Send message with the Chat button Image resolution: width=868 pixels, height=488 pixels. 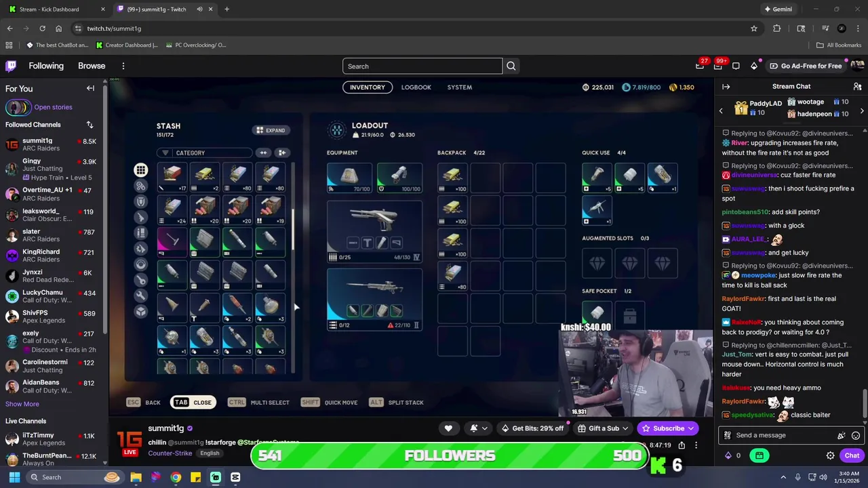[x=852, y=455]
